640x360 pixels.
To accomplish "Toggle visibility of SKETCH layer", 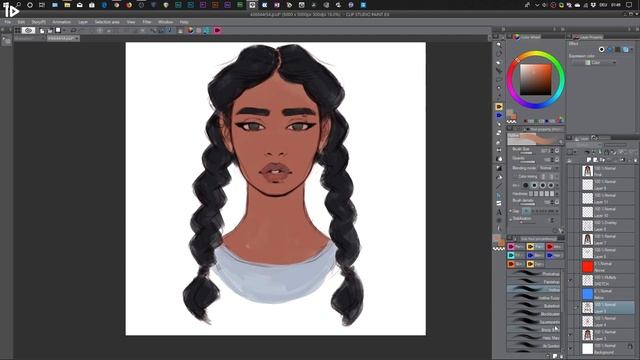I will click(x=571, y=280).
